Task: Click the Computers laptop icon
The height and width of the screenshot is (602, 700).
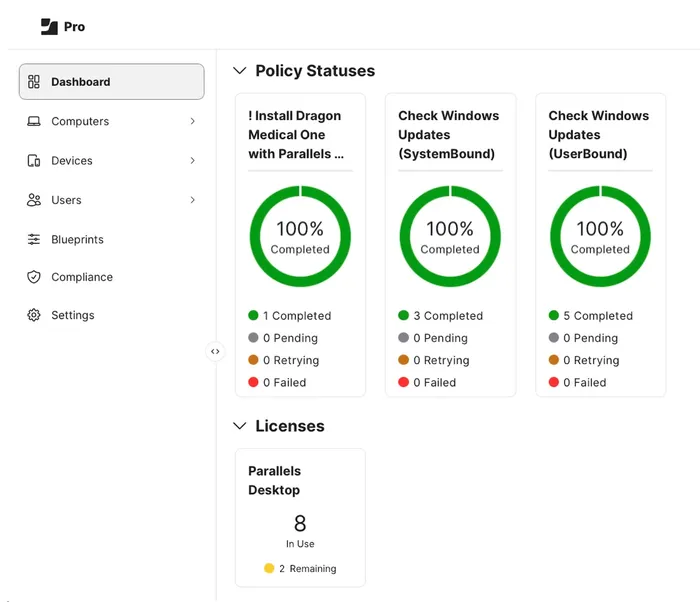Action: 34,121
